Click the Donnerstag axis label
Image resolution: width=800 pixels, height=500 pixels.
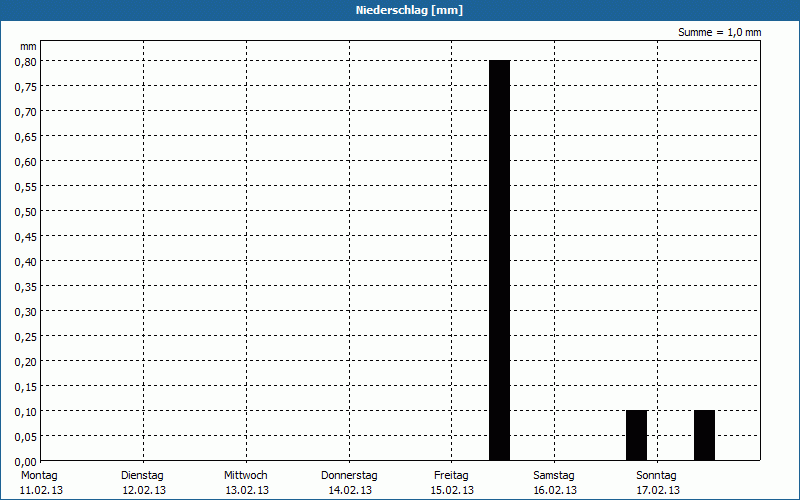[349, 475]
